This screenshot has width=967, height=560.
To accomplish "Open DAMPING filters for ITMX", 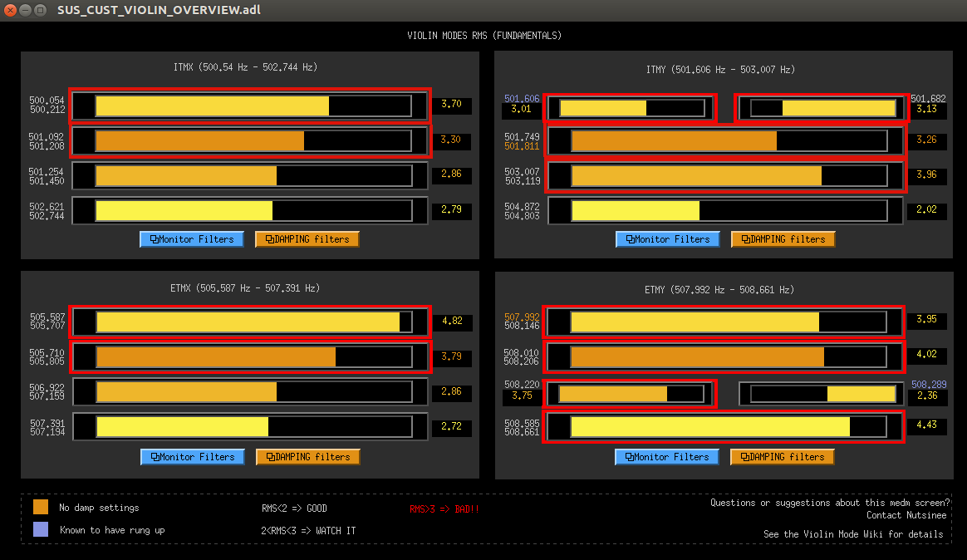I will [x=307, y=239].
